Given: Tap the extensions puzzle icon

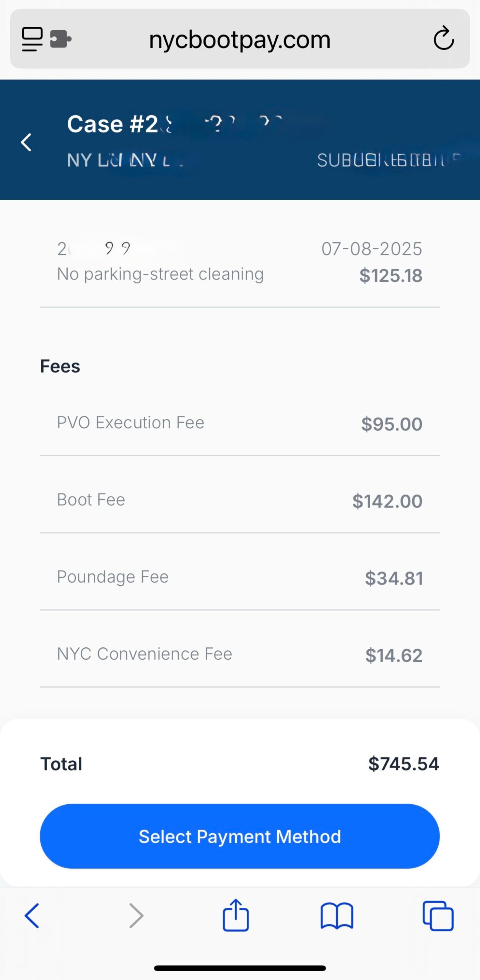Looking at the screenshot, I should [60, 39].
